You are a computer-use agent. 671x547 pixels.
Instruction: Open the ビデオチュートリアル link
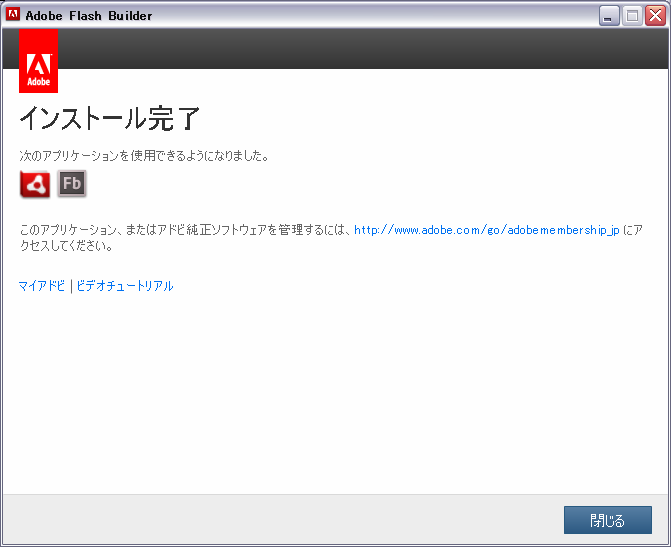pyautogui.click(x=125, y=285)
